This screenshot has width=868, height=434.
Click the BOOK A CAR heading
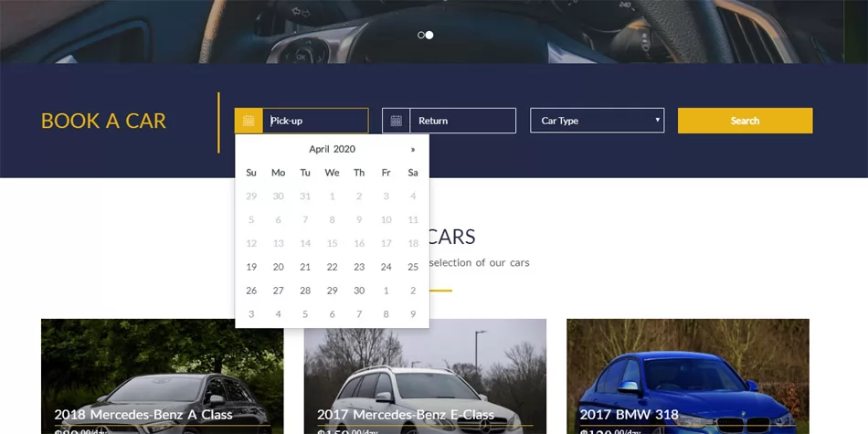click(x=103, y=121)
